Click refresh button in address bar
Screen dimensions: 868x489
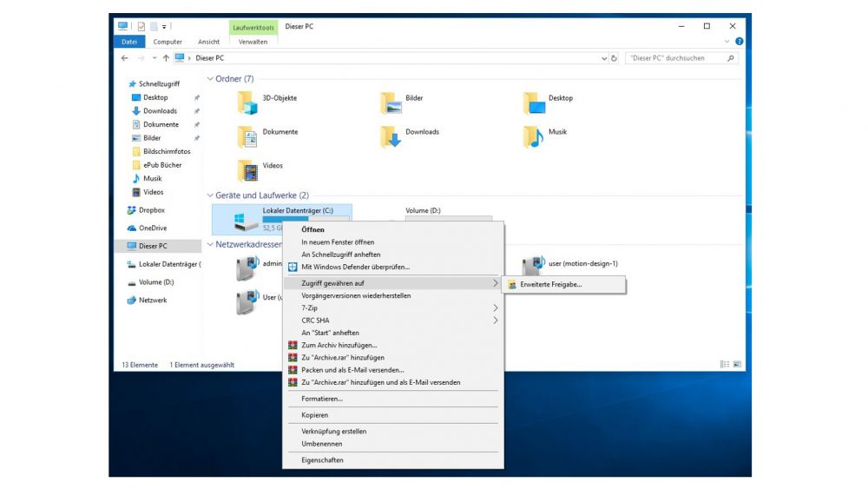pyautogui.click(x=614, y=58)
